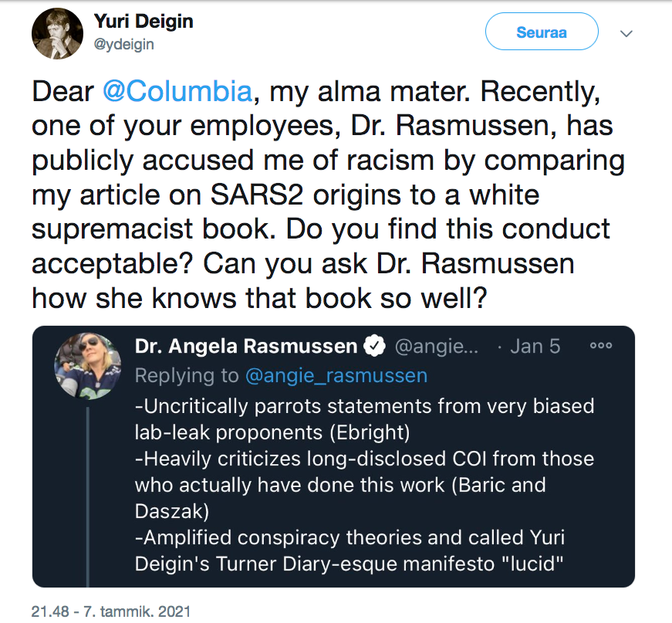Click the Jan 5 date on quoted tweet
The height and width of the screenshot is (623, 672).
pos(535,347)
